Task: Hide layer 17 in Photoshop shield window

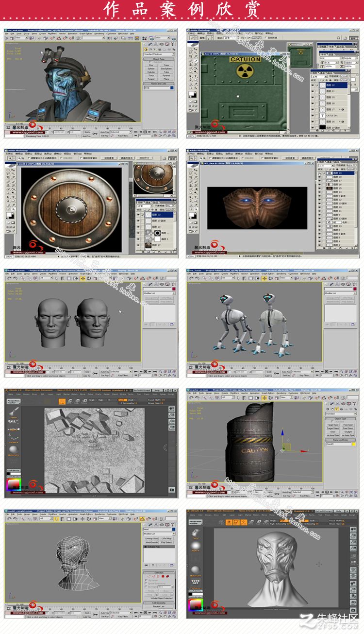Action: [x=138, y=245]
